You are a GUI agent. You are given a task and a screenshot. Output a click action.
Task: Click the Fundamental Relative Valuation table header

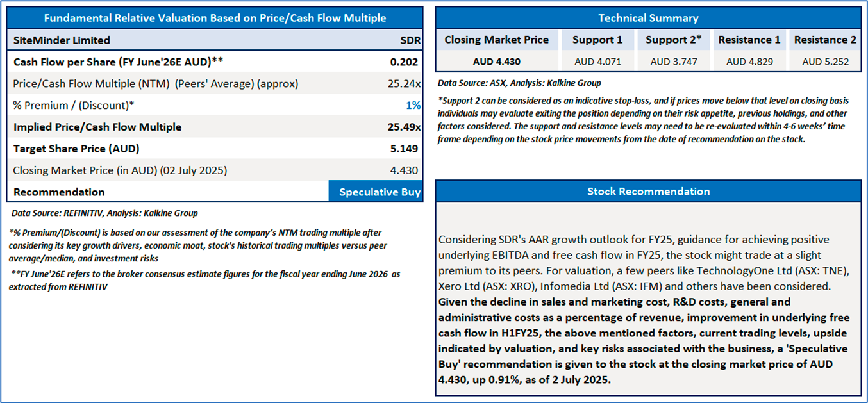click(x=214, y=18)
